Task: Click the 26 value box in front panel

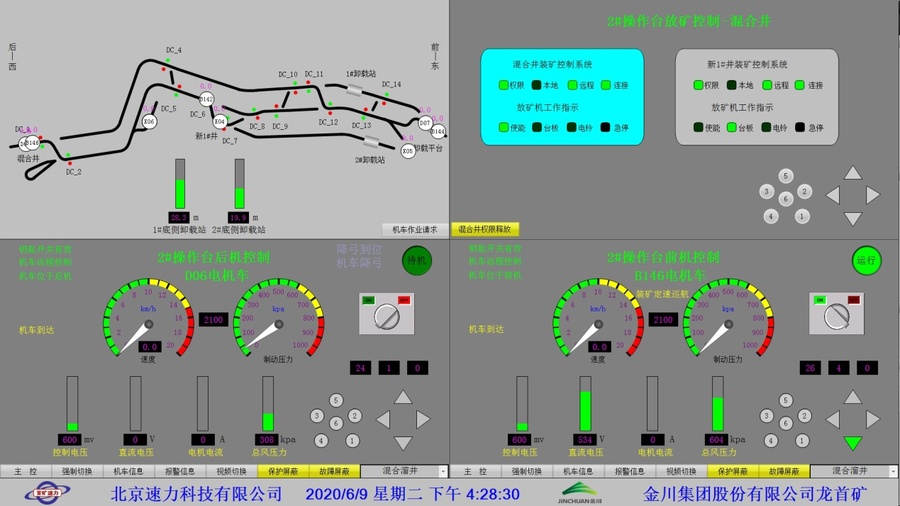Action: click(810, 368)
